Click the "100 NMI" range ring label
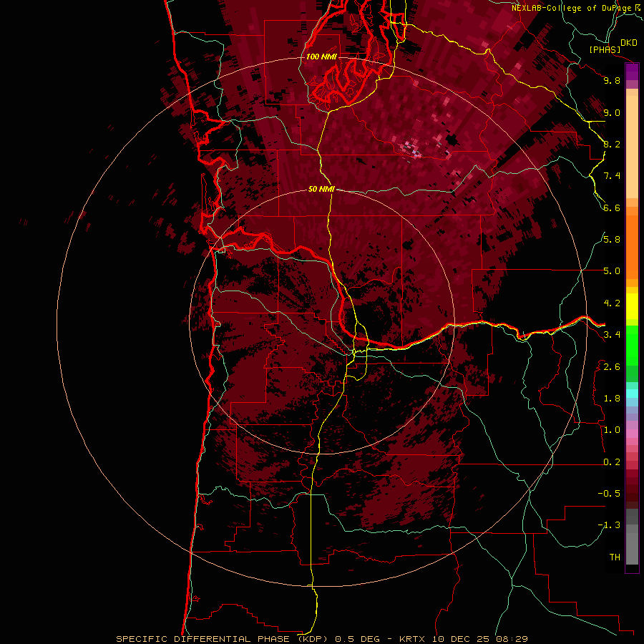Viewport: 644px width, 644px height. point(321,57)
